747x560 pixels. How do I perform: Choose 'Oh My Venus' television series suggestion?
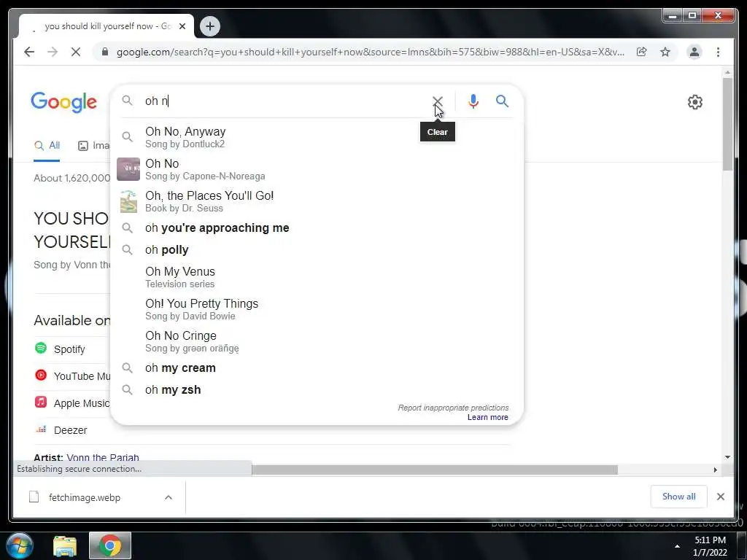[x=317, y=277]
